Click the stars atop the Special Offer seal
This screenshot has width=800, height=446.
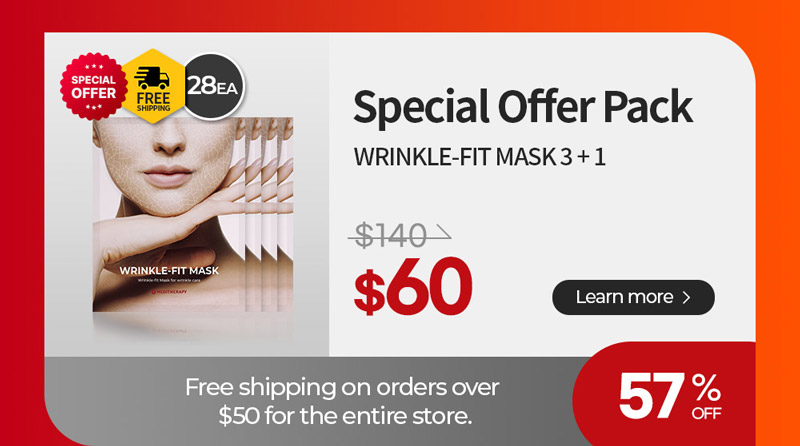[x=93, y=67]
